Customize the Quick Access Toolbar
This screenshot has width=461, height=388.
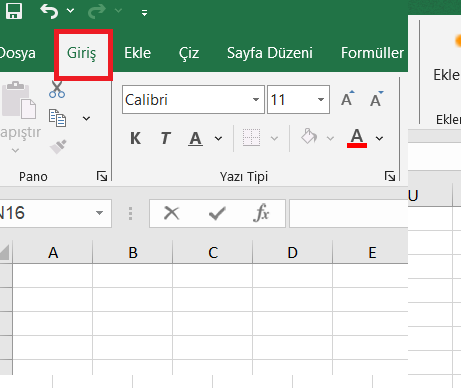(x=144, y=13)
